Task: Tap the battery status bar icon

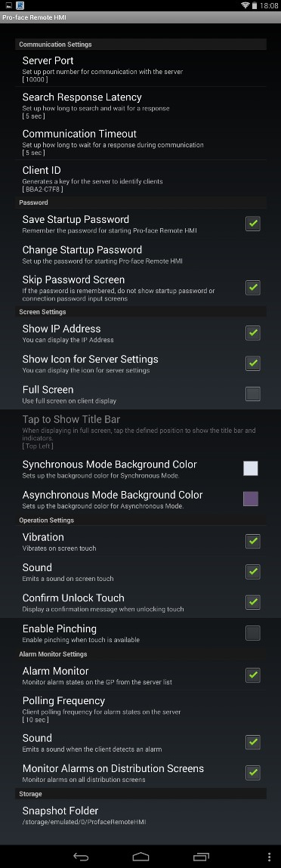Action: pos(255,5)
